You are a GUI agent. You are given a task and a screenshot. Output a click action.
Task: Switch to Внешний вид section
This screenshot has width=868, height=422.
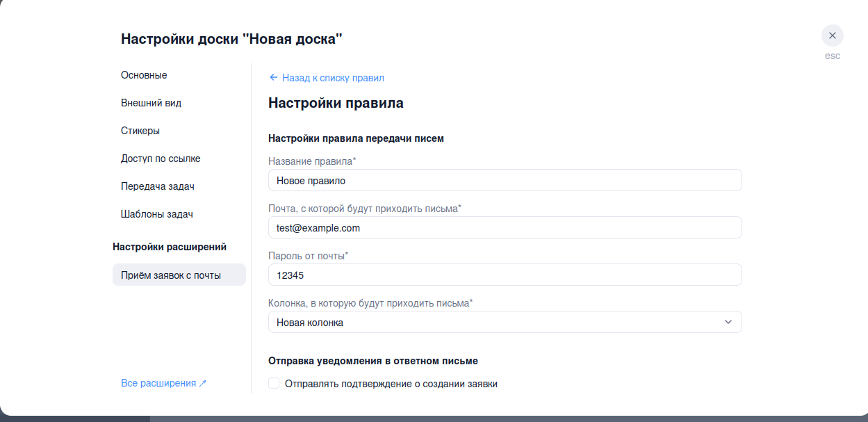click(151, 103)
